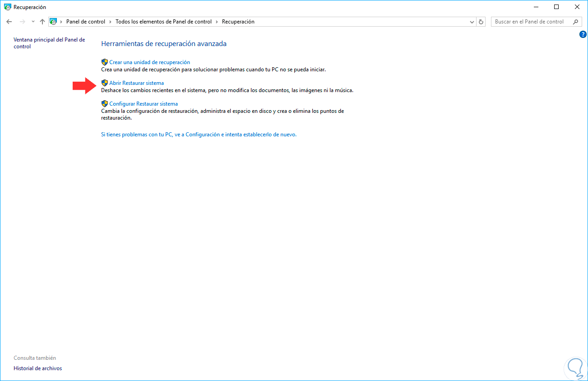Click text Consulta también
Viewport: 588px width, 381px height.
tap(35, 358)
